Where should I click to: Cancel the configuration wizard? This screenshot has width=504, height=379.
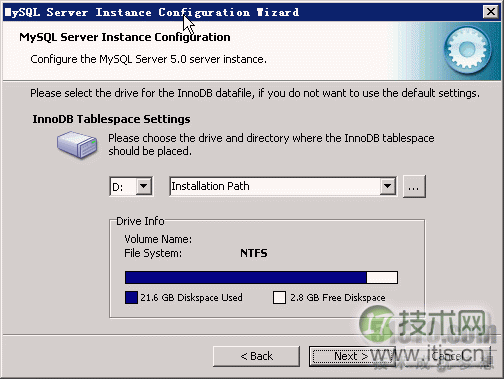click(447, 356)
